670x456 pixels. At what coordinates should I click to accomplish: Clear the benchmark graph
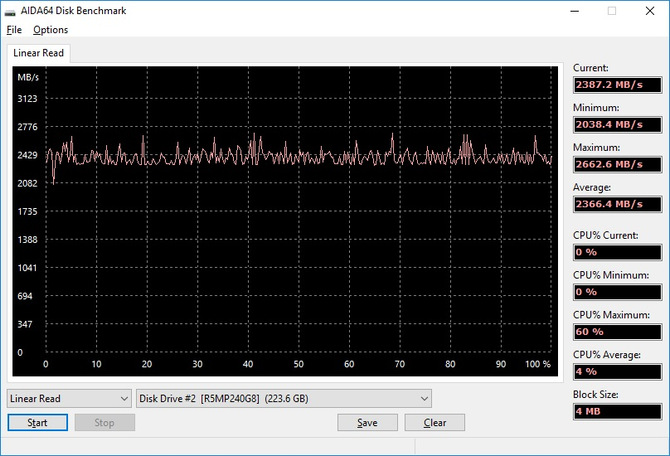(x=435, y=422)
